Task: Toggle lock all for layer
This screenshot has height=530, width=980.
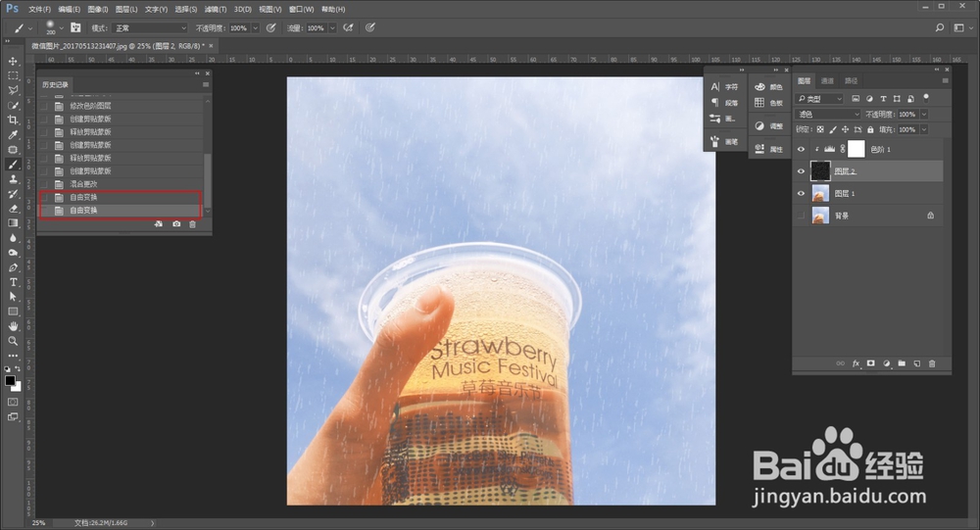Action: pos(870,129)
